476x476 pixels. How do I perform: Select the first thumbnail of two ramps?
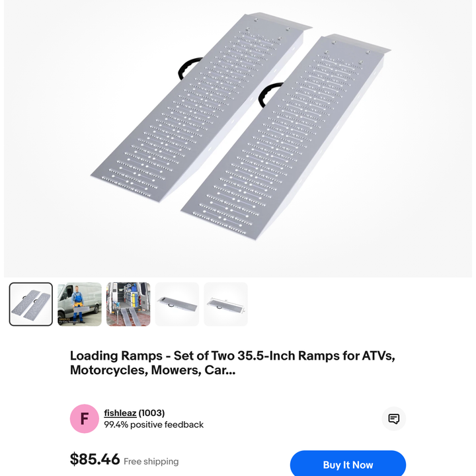(30, 304)
